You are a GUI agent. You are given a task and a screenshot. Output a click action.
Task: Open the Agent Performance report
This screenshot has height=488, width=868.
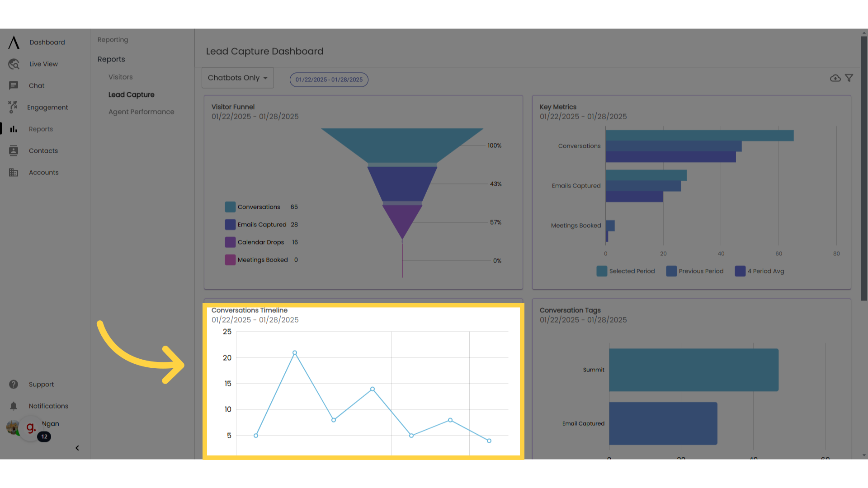click(142, 112)
